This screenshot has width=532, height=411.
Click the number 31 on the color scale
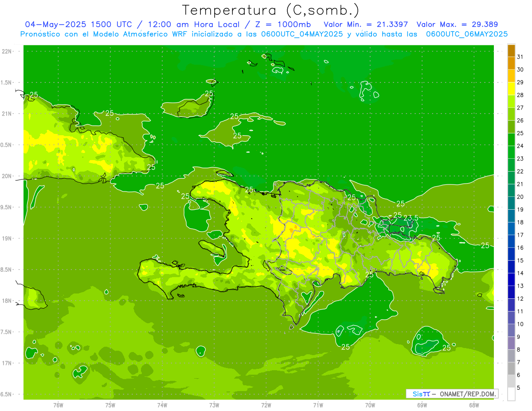(x=520, y=56)
